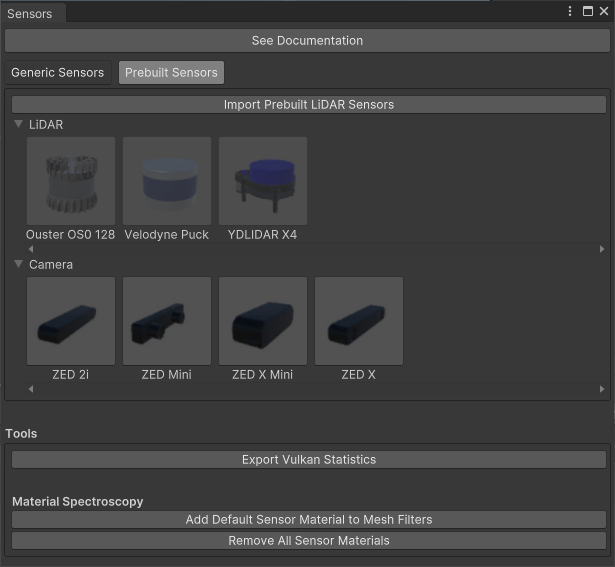Click the ZED X Mini label text
This screenshot has height=567, width=615.
262,374
